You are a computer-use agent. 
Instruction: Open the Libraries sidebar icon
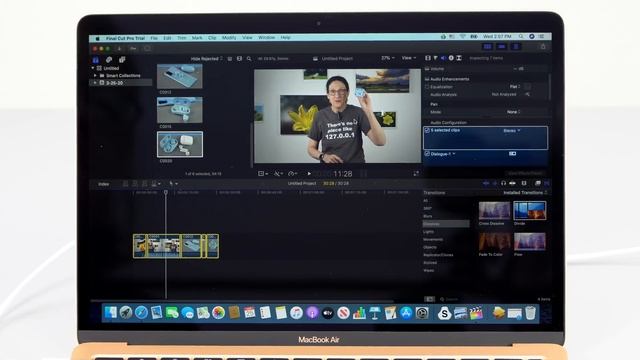(96, 60)
